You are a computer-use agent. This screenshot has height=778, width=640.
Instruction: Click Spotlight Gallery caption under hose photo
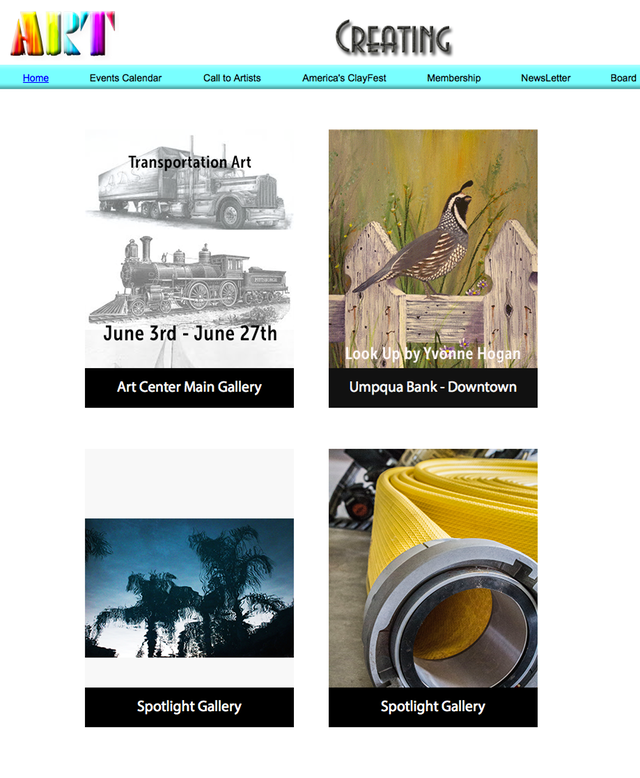(x=433, y=707)
